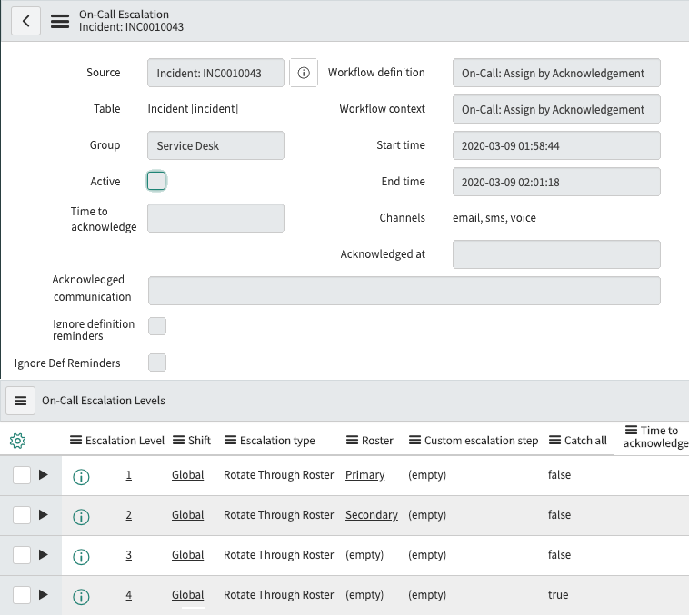
Task: Toggle Ignore definition reminders checkbox
Action: click(x=157, y=326)
